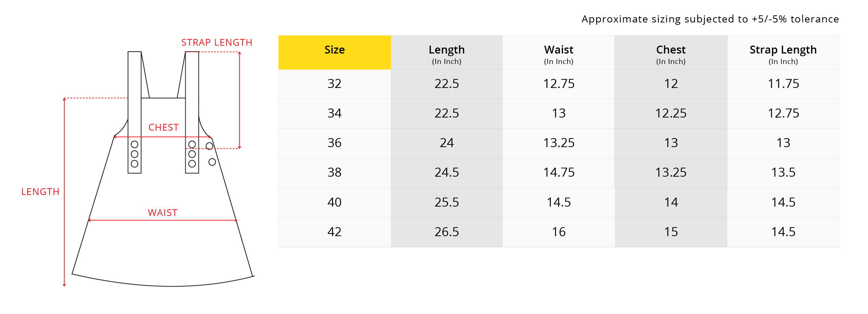The image size is (868, 314).
Task: Select size 42 in the Size column
Action: (334, 232)
